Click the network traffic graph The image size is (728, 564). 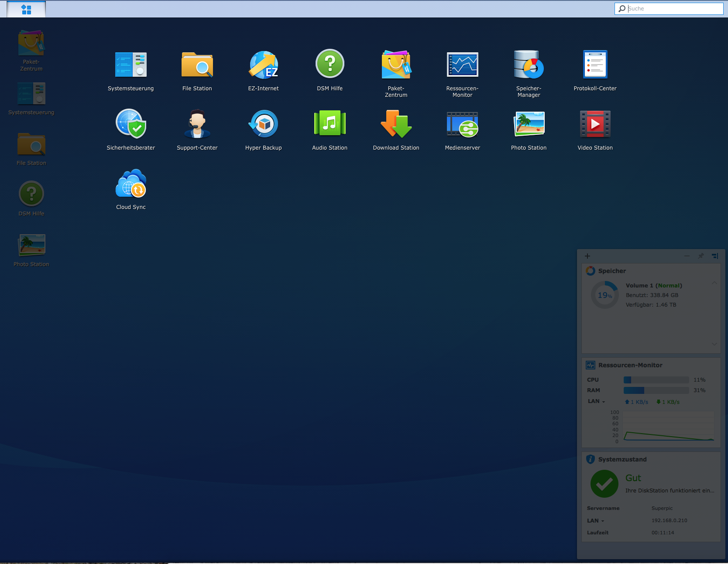[668, 426]
